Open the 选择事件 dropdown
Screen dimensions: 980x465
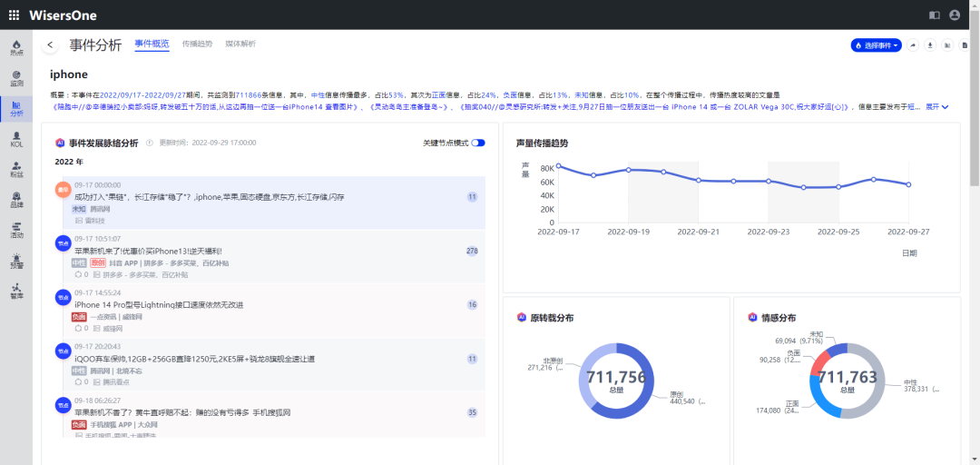click(x=876, y=45)
